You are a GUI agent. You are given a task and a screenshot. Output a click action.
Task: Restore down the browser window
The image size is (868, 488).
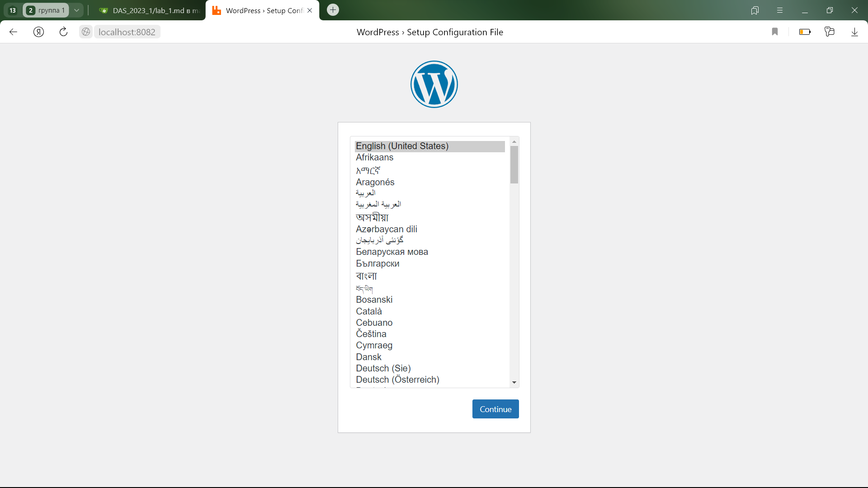[830, 10]
